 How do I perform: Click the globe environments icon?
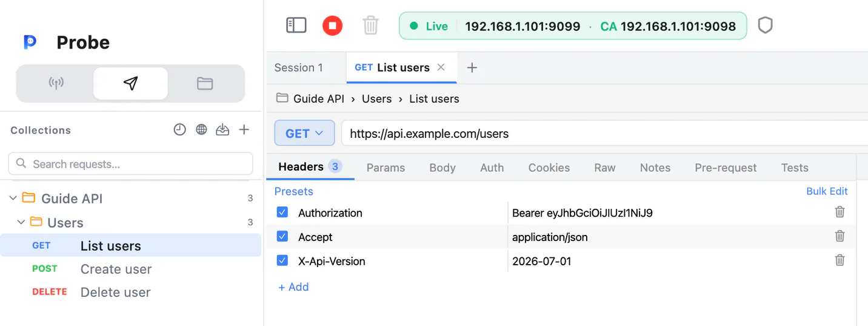(201, 129)
